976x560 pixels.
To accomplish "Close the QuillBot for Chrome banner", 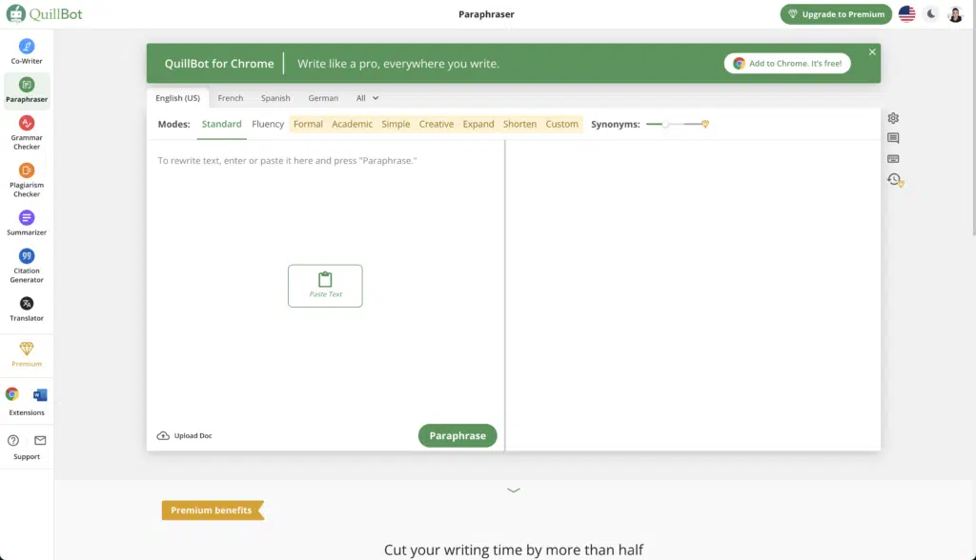I will [872, 52].
